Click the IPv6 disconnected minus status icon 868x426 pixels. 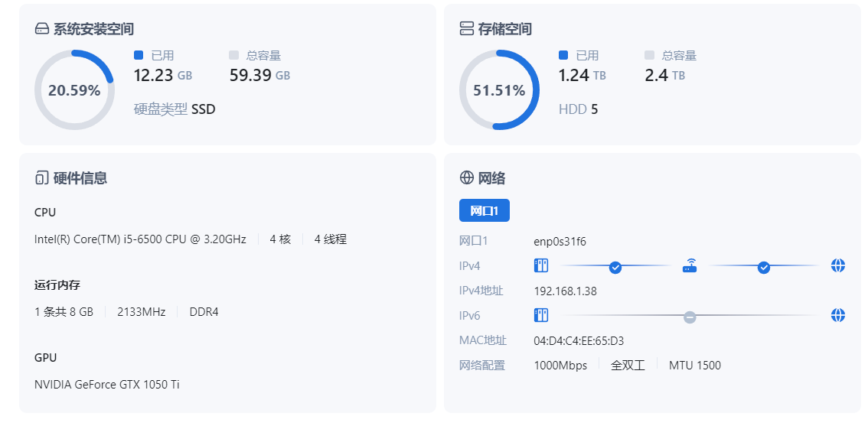pos(690,317)
